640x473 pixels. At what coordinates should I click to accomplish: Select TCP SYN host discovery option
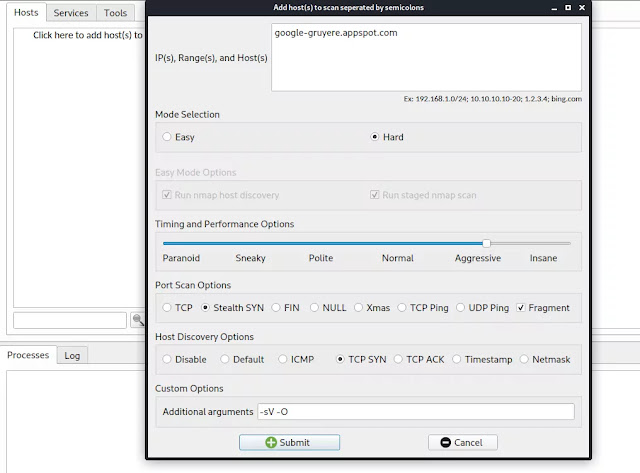340,359
